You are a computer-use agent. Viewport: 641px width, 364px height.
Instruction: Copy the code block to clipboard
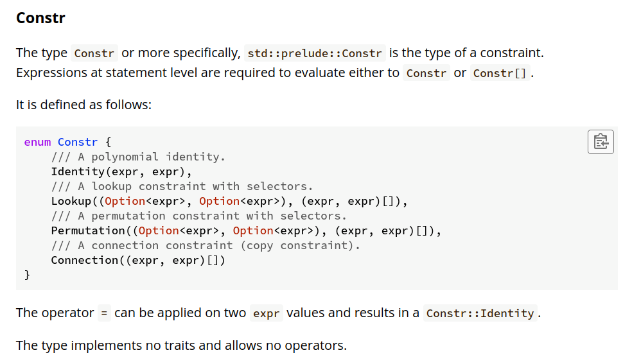tap(600, 142)
